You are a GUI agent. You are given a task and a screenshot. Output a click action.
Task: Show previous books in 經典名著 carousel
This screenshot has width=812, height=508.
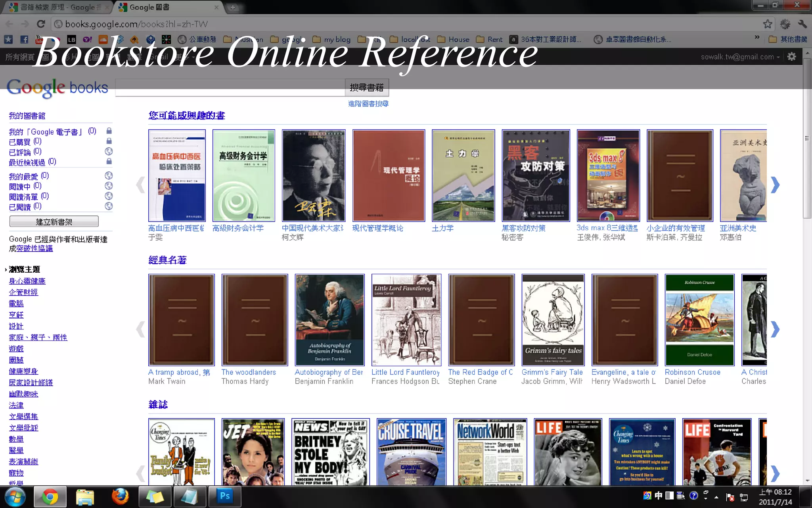(x=140, y=329)
